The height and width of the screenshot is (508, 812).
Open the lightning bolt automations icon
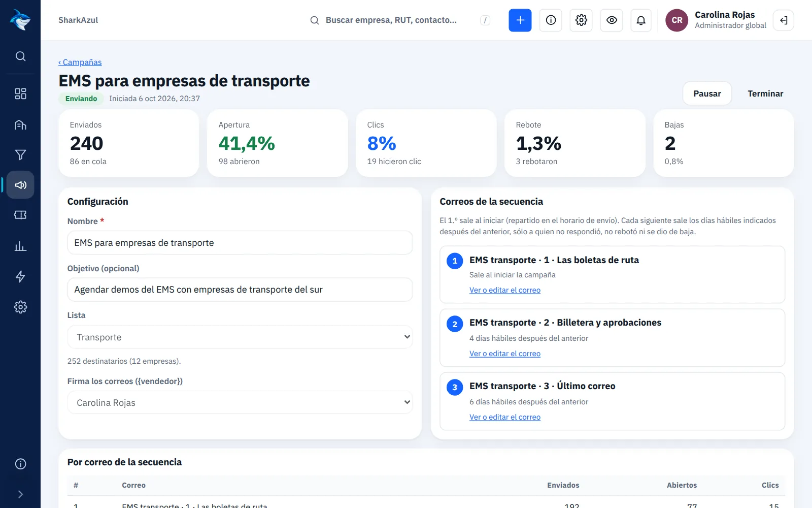(20, 276)
